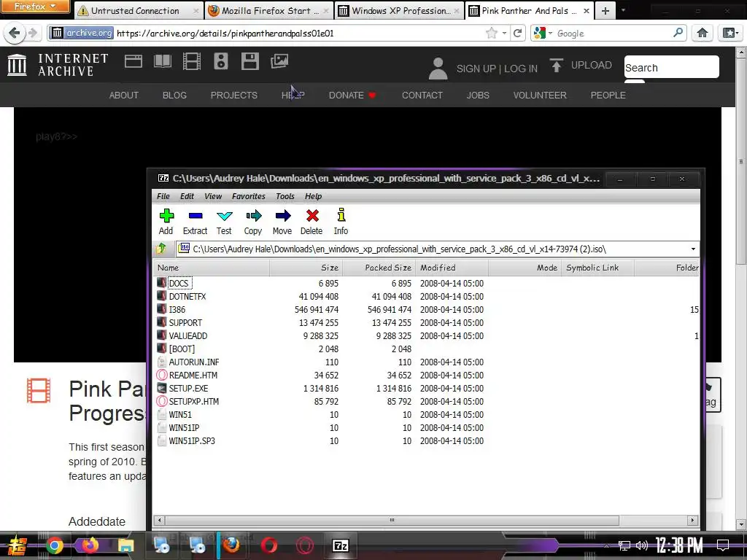
Task: Open the File Explorer taskbar icon
Action: click(125, 545)
